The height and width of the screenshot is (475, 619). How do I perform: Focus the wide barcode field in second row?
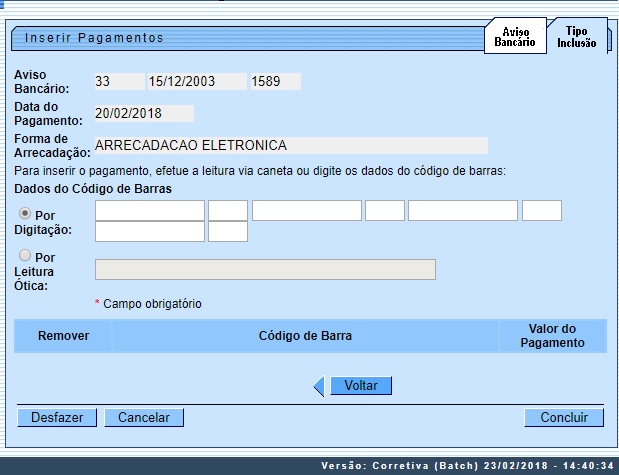150,232
